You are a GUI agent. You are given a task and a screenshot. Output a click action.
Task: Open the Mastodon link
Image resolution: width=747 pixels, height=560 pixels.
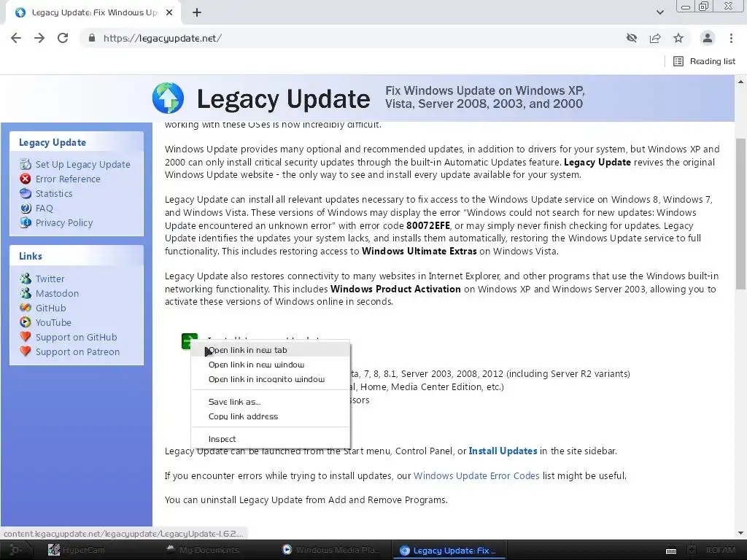tap(57, 293)
